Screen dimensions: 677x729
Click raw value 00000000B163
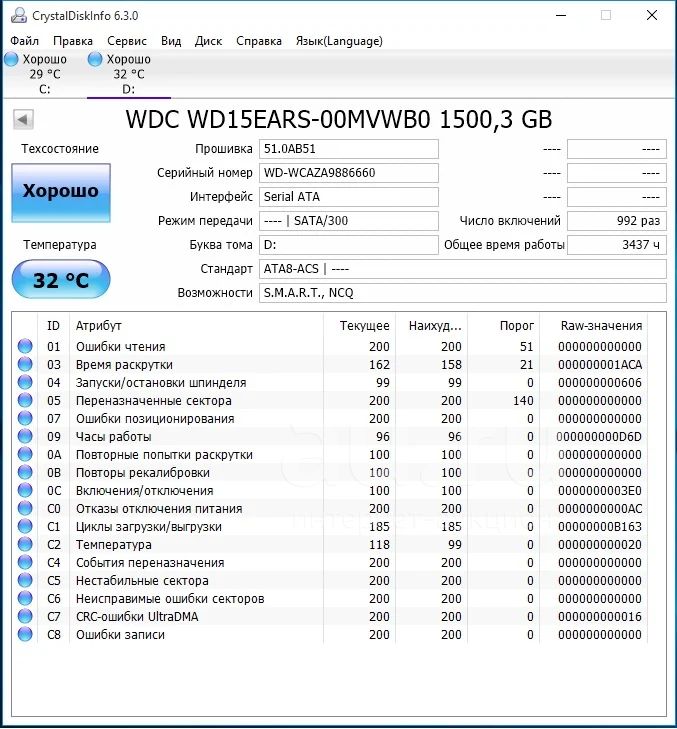coord(600,526)
